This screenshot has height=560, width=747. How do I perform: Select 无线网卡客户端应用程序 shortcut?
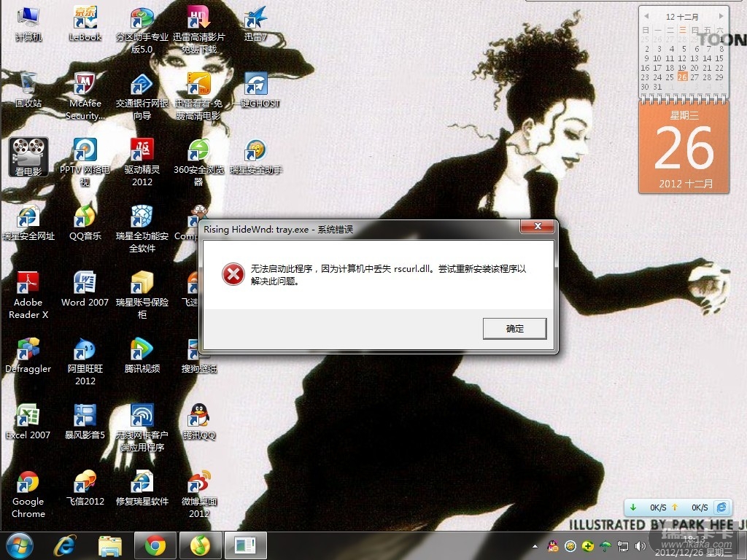tap(142, 427)
